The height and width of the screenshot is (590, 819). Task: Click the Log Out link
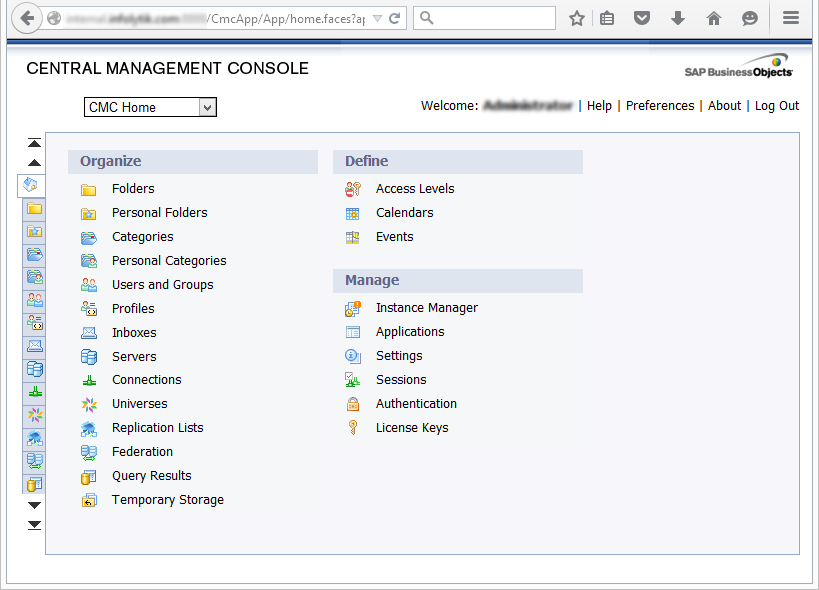[777, 106]
